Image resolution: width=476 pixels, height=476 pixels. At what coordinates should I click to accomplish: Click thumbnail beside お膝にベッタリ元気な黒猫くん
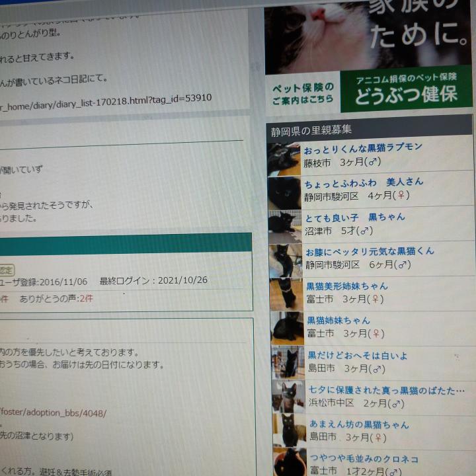pos(286,261)
